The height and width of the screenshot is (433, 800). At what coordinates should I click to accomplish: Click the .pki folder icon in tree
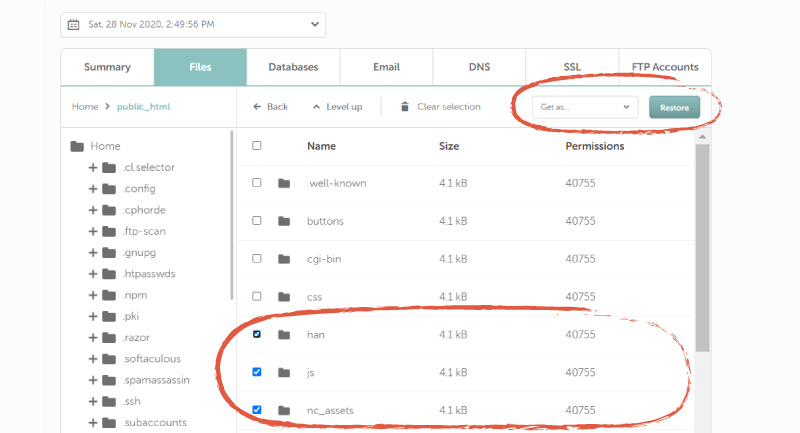(109, 316)
